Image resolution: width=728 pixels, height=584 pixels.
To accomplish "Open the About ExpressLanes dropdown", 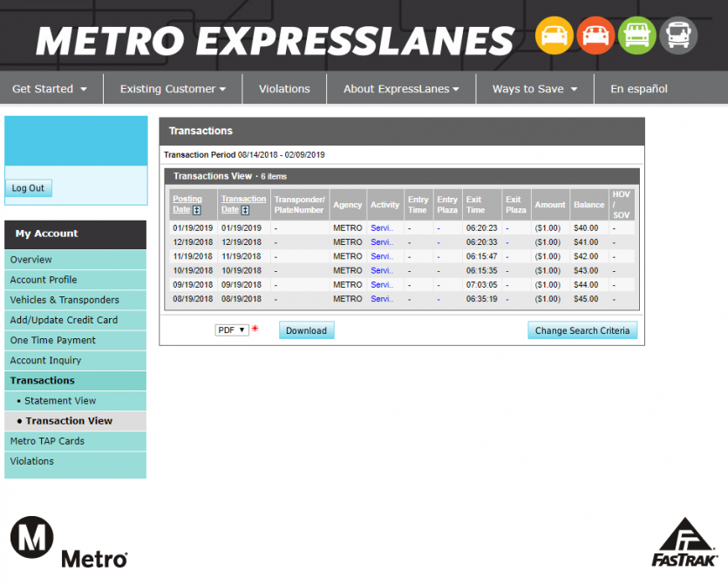I will point(401,89).
